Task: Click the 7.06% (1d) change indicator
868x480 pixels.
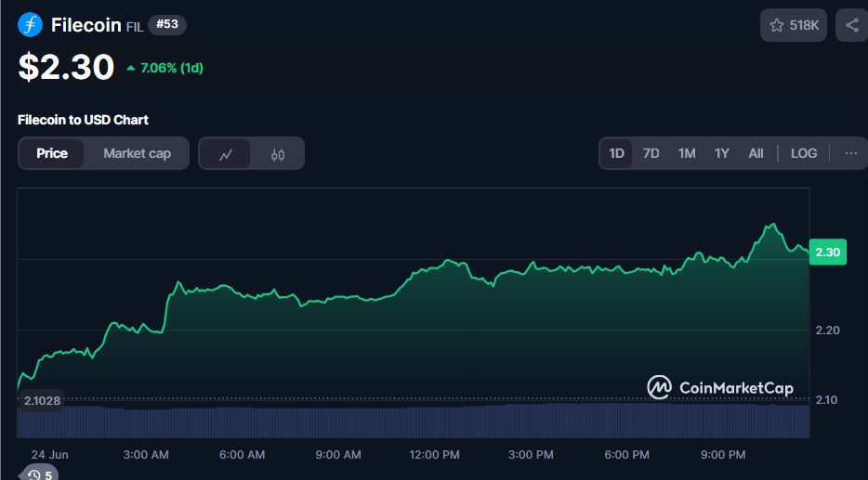Action: (165, 68)
